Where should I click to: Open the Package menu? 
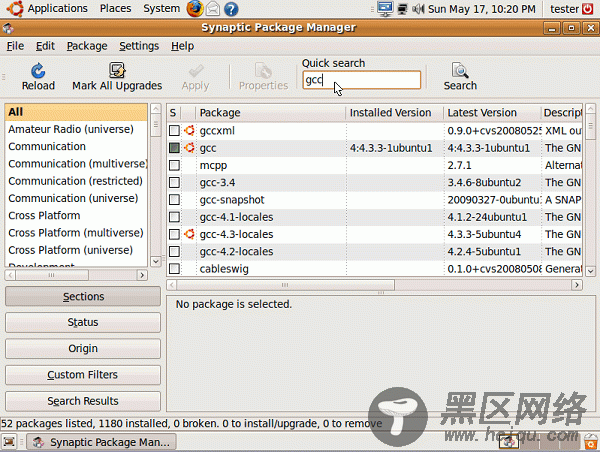pos(87,46)
